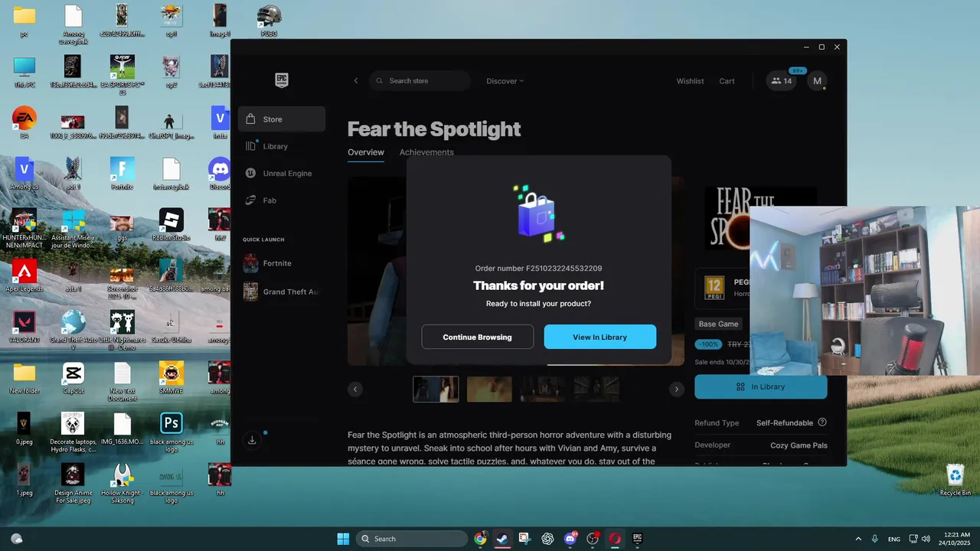Open the Windows Start menu
Image resolution: width=980 pixels, height=551 pixels.
point(343,539)
